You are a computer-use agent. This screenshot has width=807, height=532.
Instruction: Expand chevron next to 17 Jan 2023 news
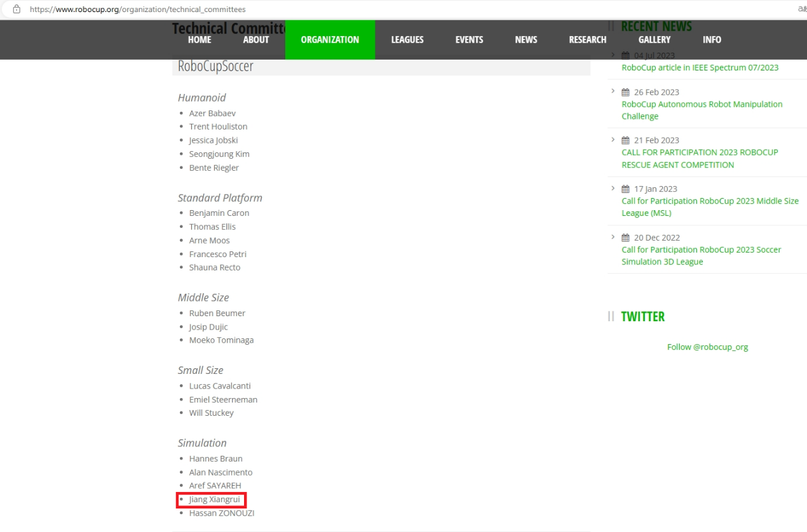613,189
